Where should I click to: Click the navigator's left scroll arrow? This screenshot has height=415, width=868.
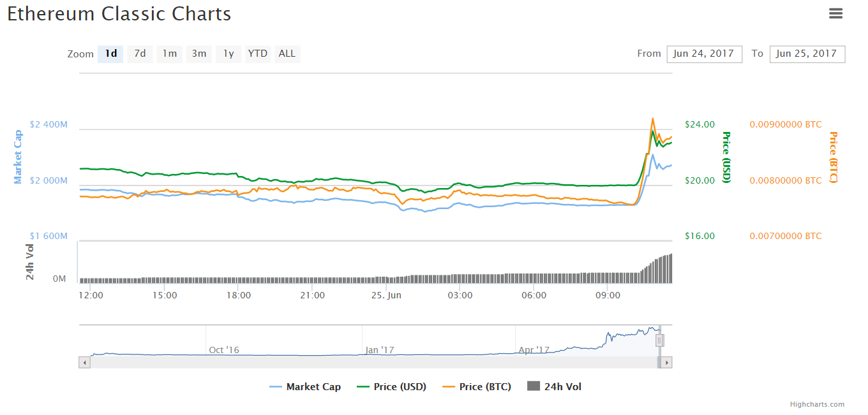point(84,361)
